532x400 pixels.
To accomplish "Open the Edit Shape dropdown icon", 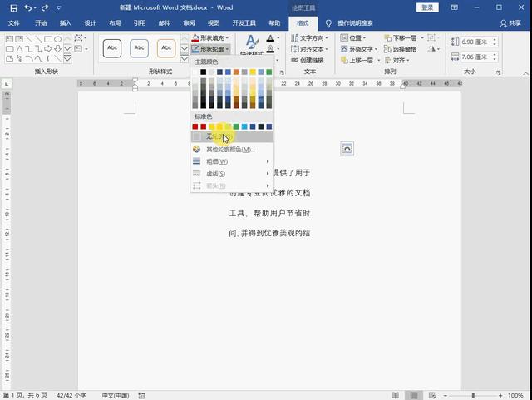I will tap(81, 38).
